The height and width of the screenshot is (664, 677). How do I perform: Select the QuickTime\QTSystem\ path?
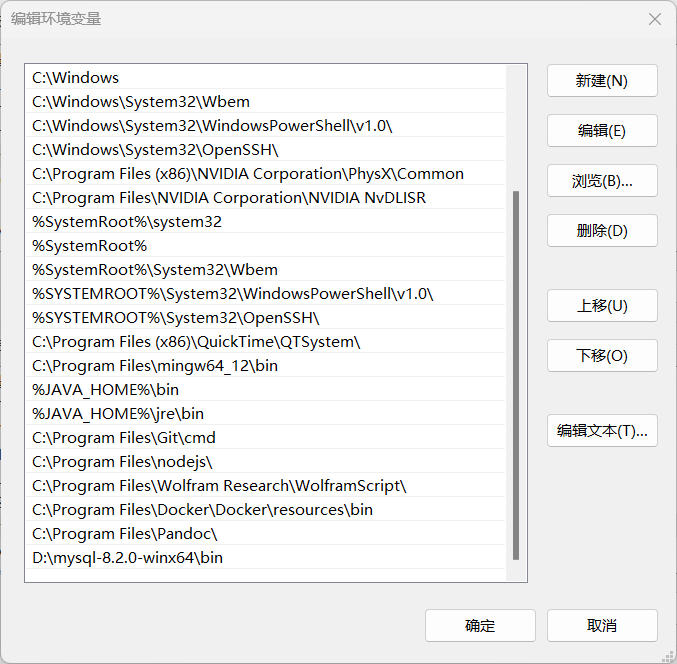266,341
